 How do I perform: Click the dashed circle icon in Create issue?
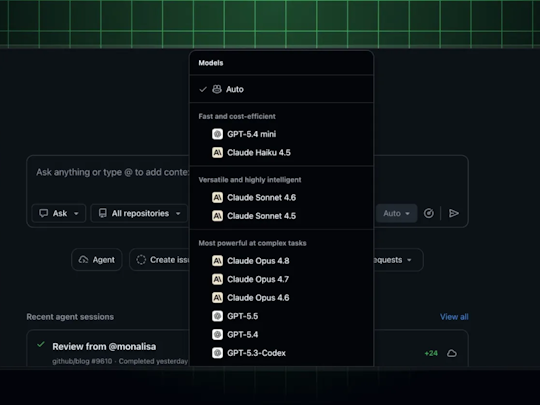click(x=141, y=260)
